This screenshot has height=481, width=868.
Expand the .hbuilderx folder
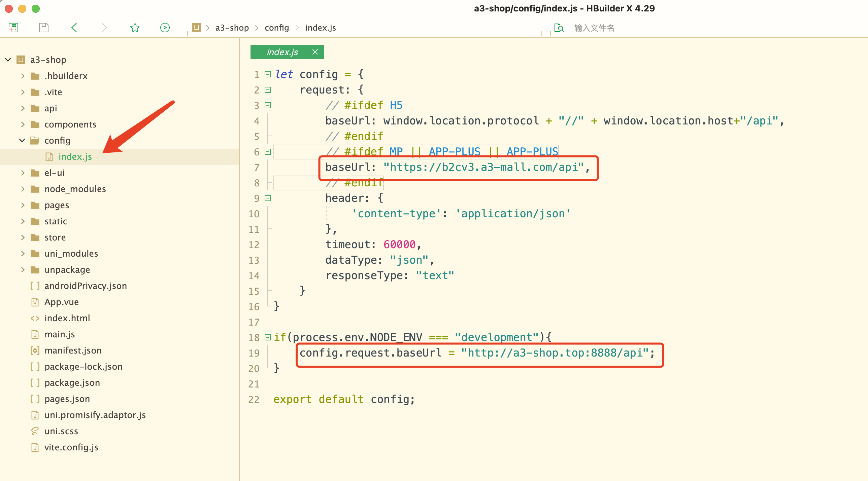coord(23,76)
